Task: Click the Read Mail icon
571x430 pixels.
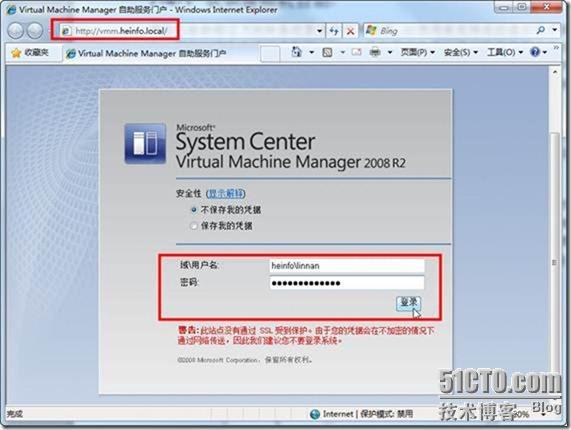Action: coord(357,52)
